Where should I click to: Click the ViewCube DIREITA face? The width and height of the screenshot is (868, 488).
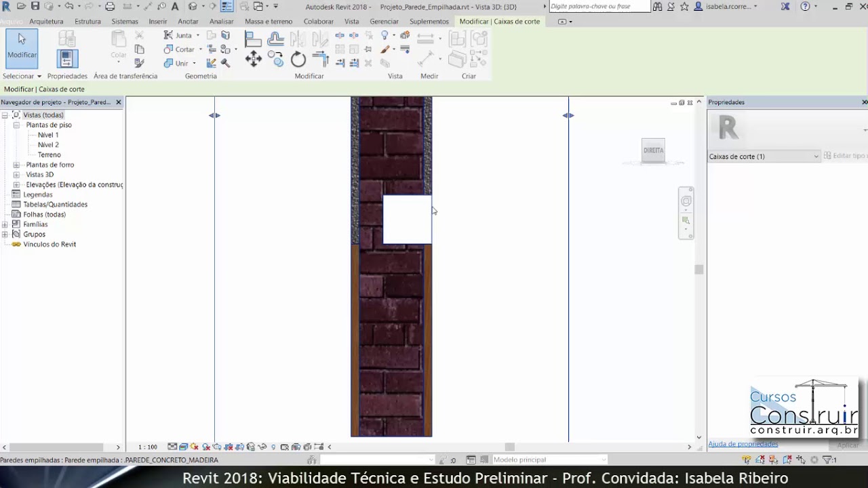(x=654, y=150)
